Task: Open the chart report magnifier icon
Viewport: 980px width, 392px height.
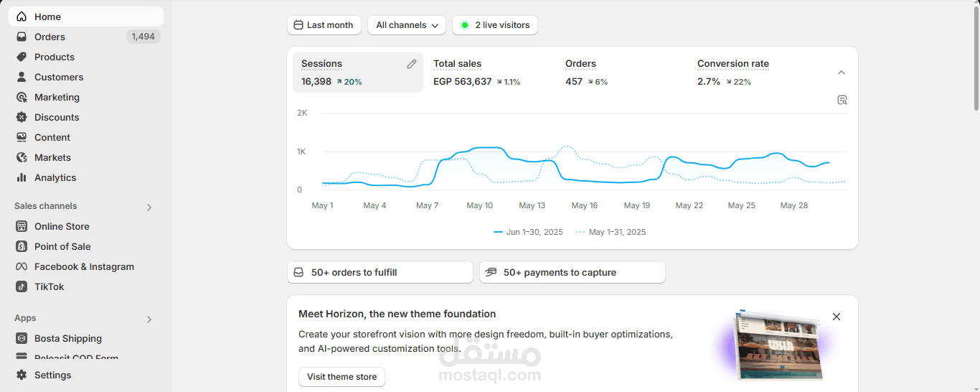Action: click(x=842, y=100)
